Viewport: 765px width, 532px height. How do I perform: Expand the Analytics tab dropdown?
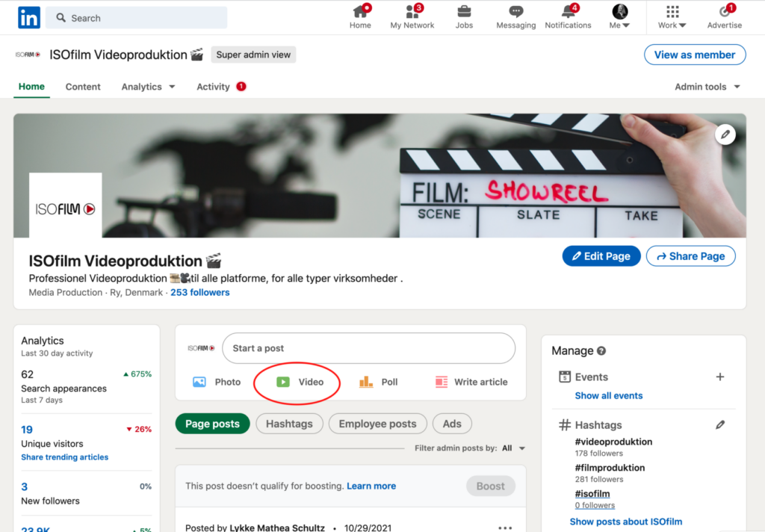coord(149,87)
